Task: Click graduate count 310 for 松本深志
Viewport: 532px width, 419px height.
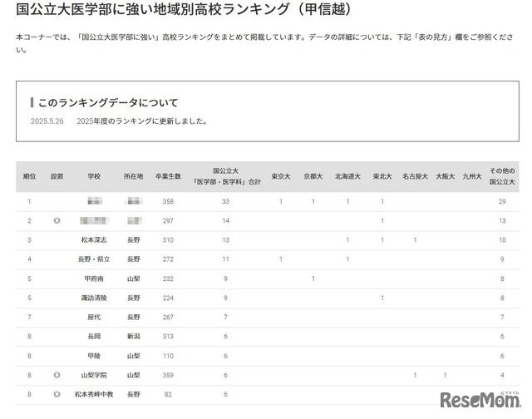Action: point(168,240)
